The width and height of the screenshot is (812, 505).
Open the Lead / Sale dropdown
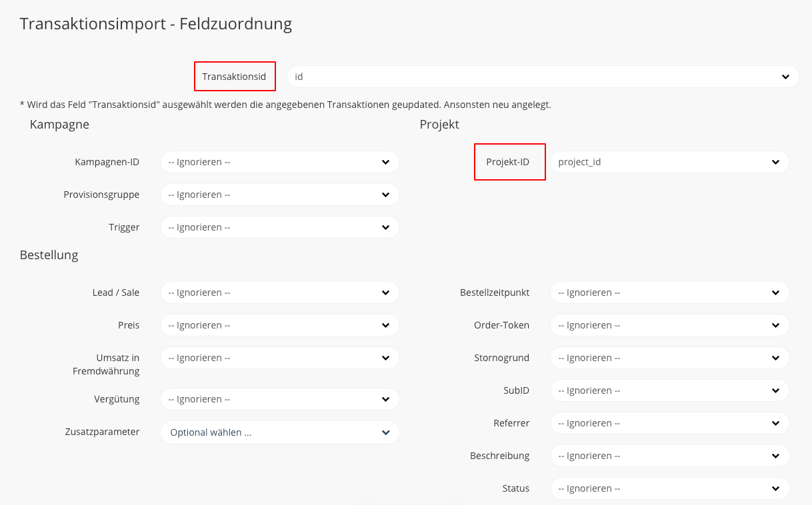279,292
